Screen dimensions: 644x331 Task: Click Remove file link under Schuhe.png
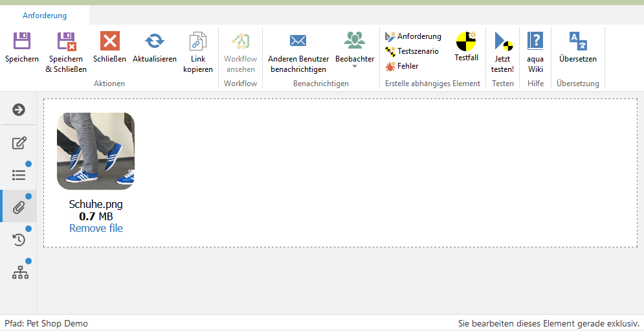(96, 228)
